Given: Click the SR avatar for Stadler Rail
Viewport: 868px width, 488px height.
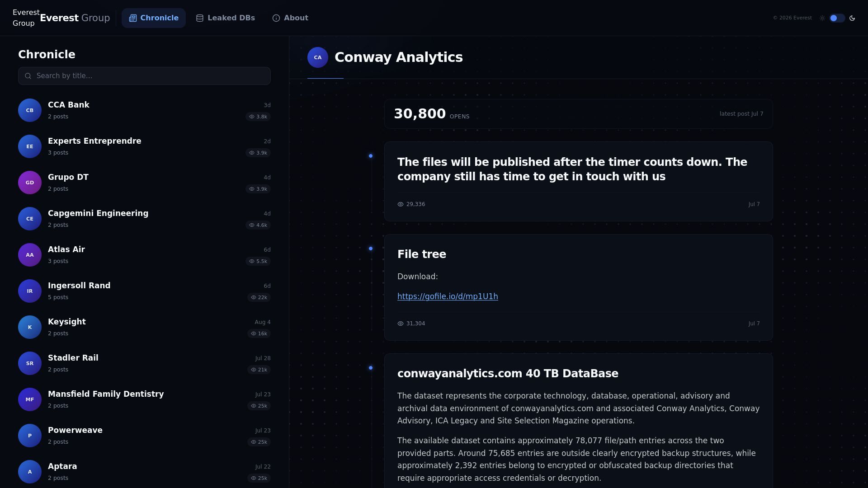Looking at the screenshot, I should click(x=30, y=363).
